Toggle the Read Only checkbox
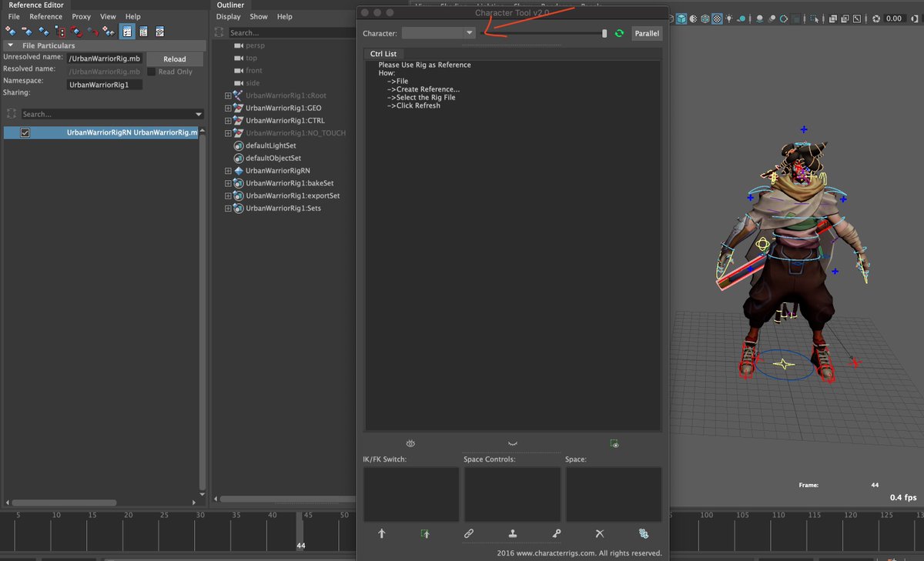 pos(151,72)
